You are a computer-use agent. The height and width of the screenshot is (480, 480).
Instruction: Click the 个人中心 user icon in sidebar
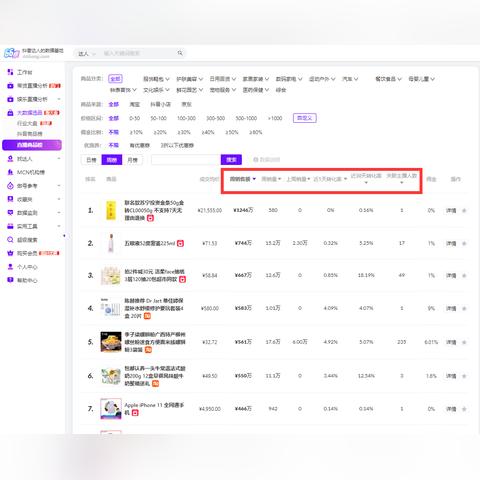pos(10,267)
